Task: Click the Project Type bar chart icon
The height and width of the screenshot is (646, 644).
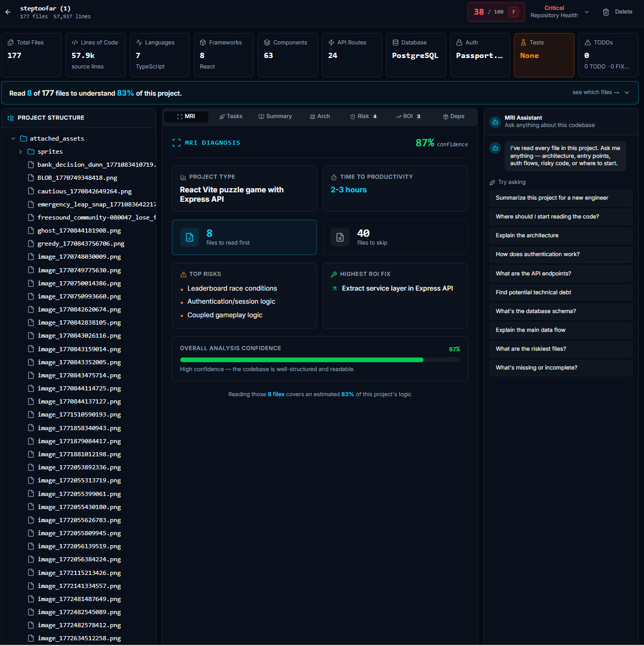Action: [183, 177]
